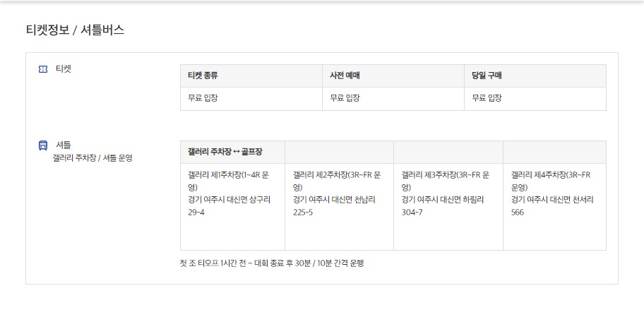This screenshot has height=322, width=644.
Task: Select the 티켓정보 / 셔틀버스 heading
Action: (75, 30)
